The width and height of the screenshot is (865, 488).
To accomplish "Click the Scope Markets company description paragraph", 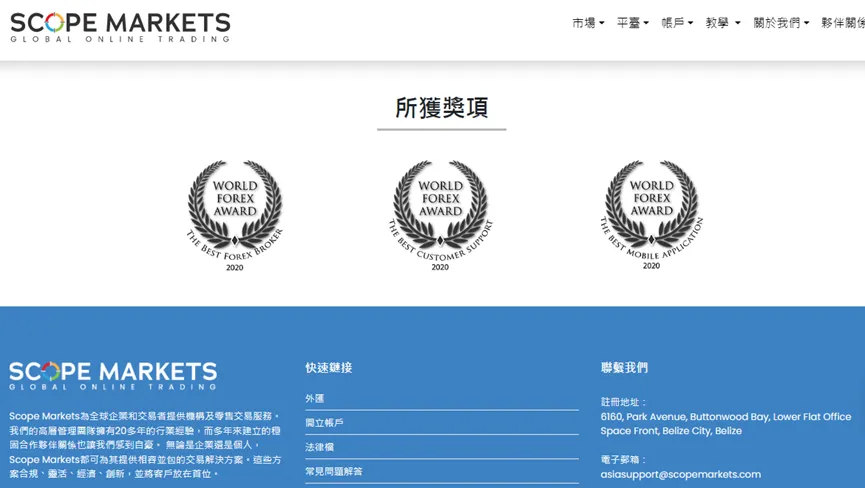I will tap(145, 444).
